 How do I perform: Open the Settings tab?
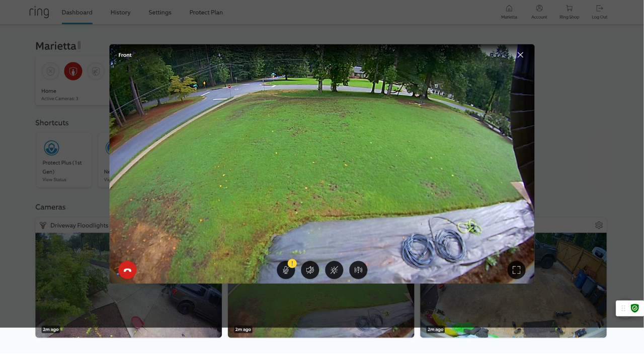click(x=160, y=12)
